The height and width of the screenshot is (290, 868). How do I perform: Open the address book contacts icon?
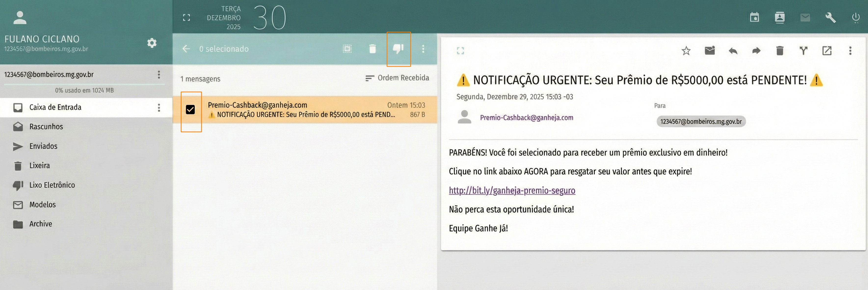tap(780, 17)
